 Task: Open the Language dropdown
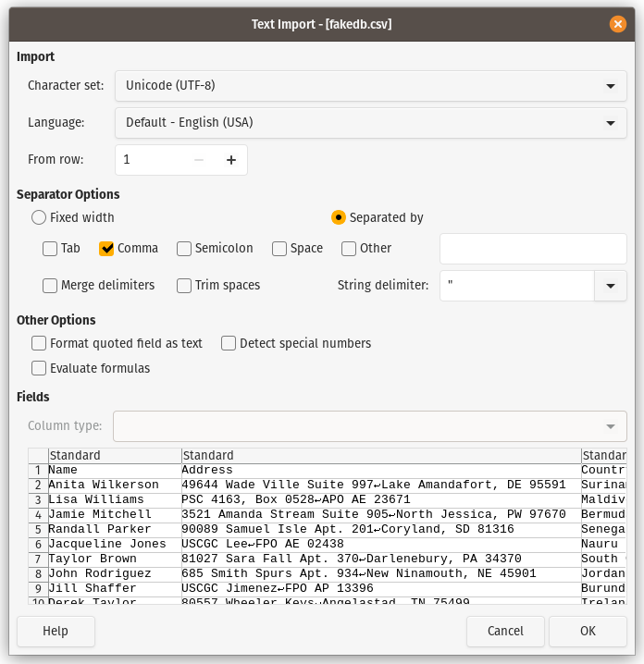point(371,123)
